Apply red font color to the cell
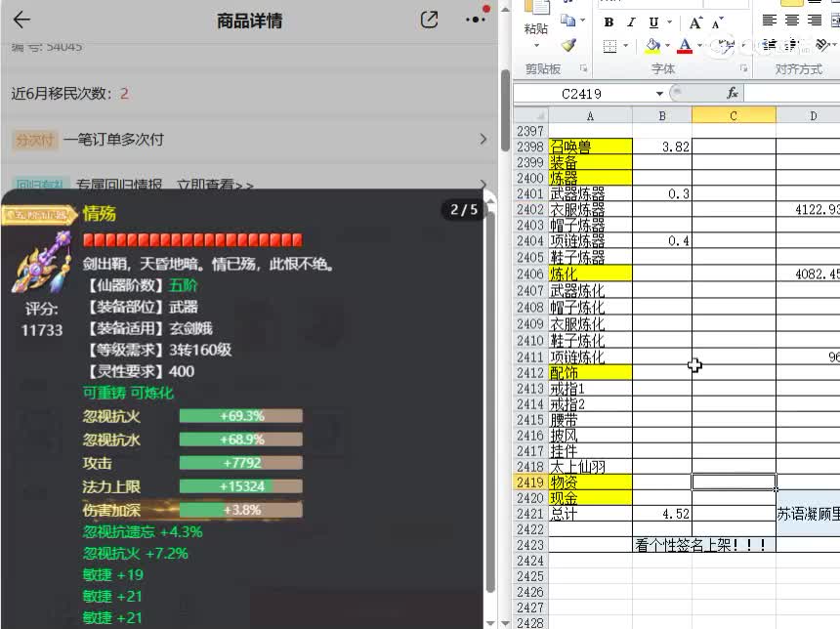The height and width of the screenshot is (629, 840). click(x=686, y=46)
